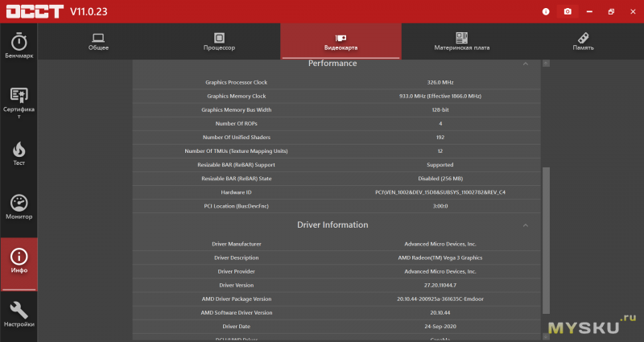The image size is (644, 342).
Task: Select the Driver Provider label
Action: pos(236,271)
